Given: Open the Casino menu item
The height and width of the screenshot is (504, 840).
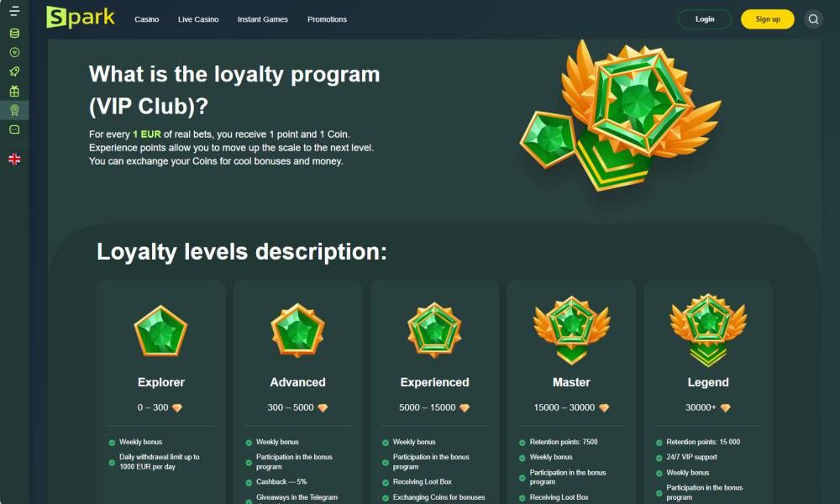Looking at the screenshot, I should pos(147,19).
